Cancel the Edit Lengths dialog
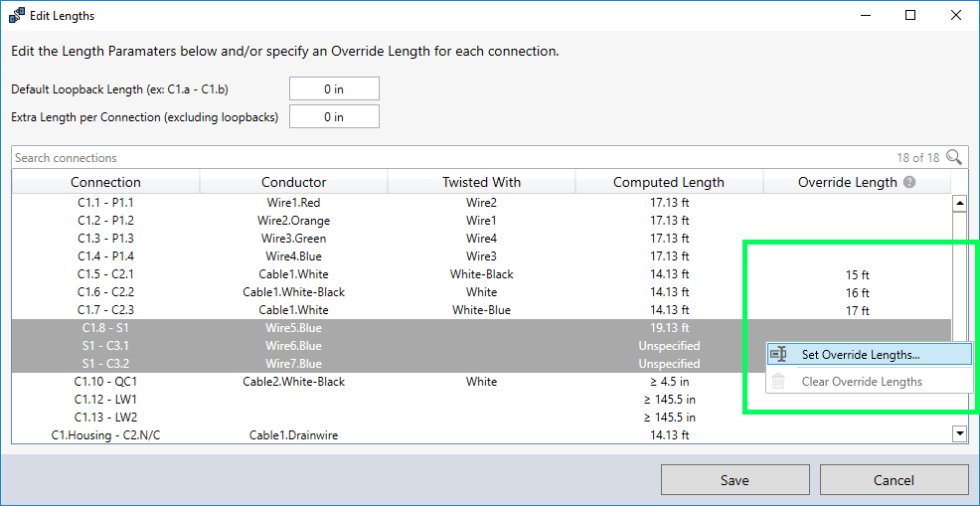Screen dimensions: 980x506 [894, 480]
